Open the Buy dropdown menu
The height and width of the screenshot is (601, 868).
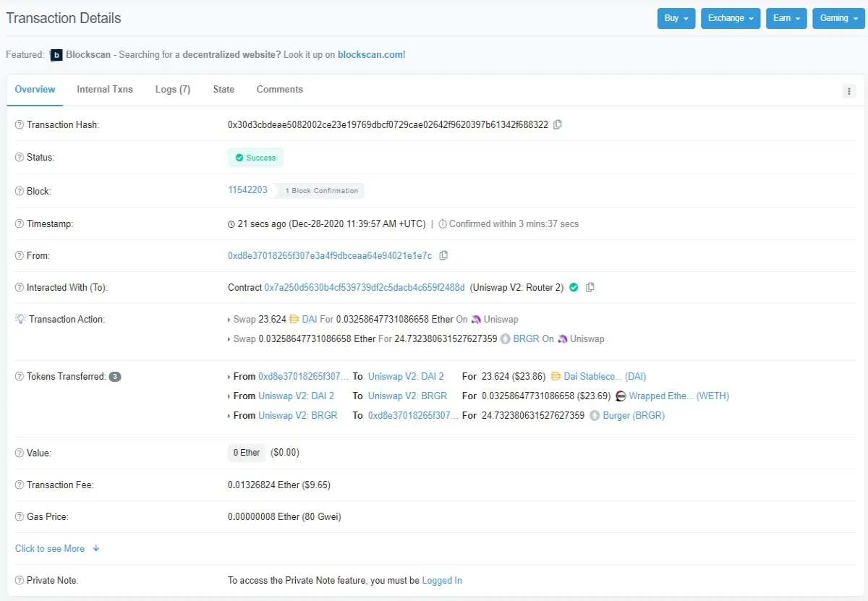tap(677, 18)
